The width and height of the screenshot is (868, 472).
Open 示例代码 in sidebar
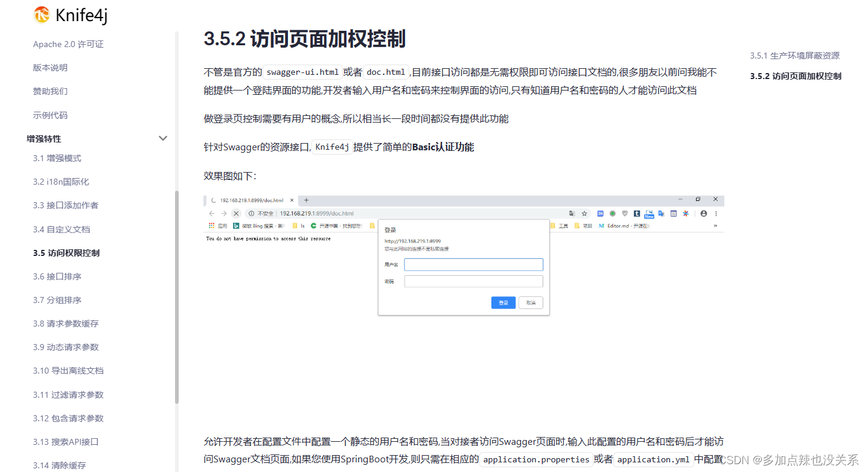point(50,115)
